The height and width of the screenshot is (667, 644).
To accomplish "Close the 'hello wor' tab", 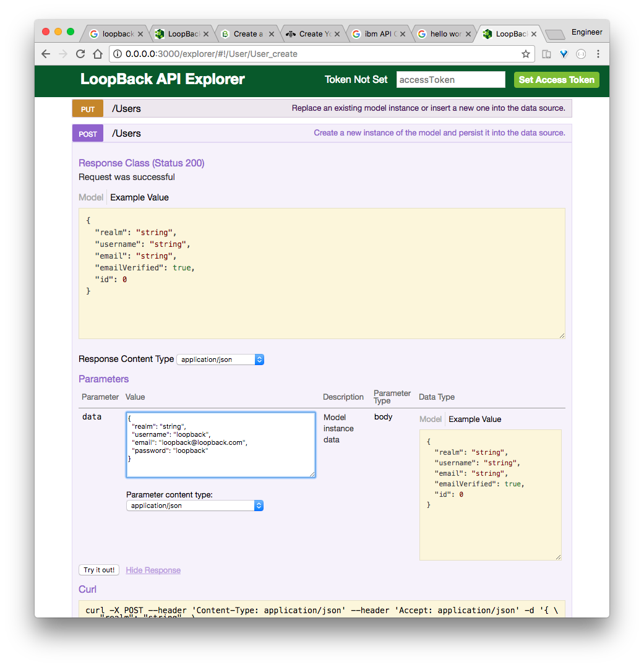I will click(468, 34).
